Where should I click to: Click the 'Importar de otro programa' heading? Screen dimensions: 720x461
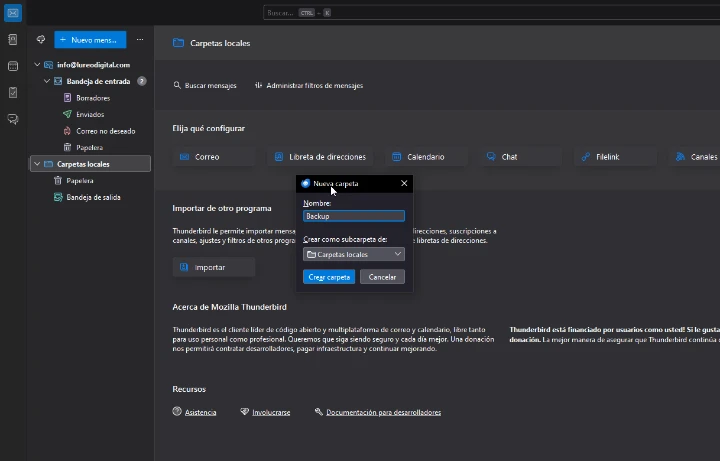tap(222, 208)
